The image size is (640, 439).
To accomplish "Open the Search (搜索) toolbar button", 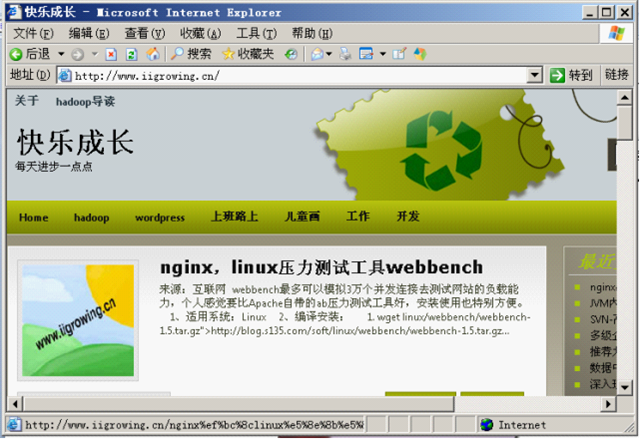I will coord(191,54).
